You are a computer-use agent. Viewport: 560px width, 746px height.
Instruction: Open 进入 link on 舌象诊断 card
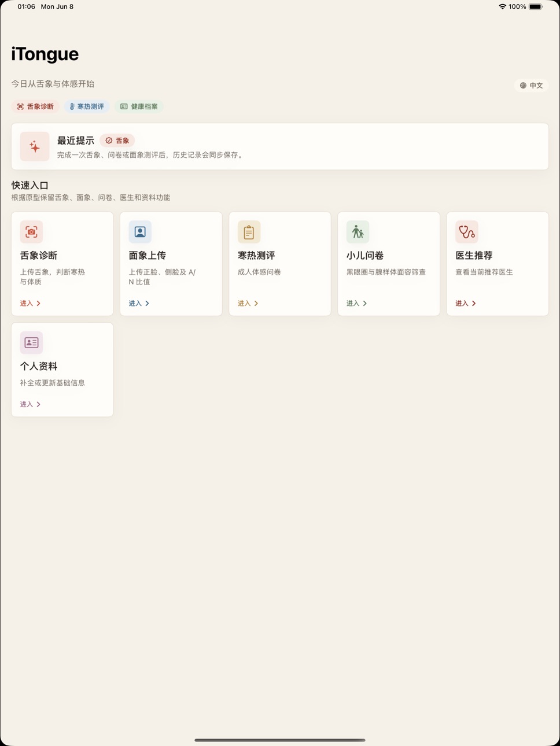[31, 303]
